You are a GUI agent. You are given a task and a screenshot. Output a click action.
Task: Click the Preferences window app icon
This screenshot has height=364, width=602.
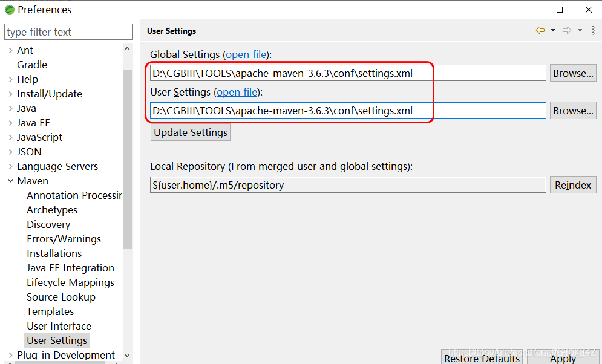(10, 10)
